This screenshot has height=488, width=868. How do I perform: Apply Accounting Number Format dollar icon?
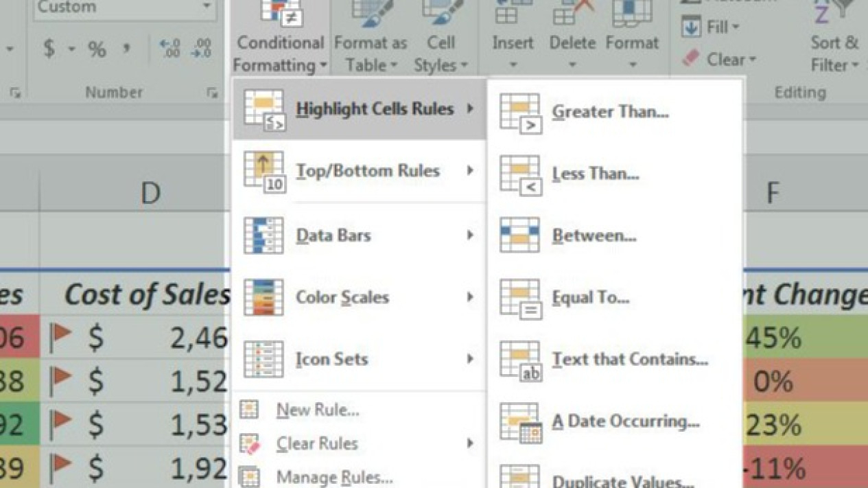tap(49, 49)
